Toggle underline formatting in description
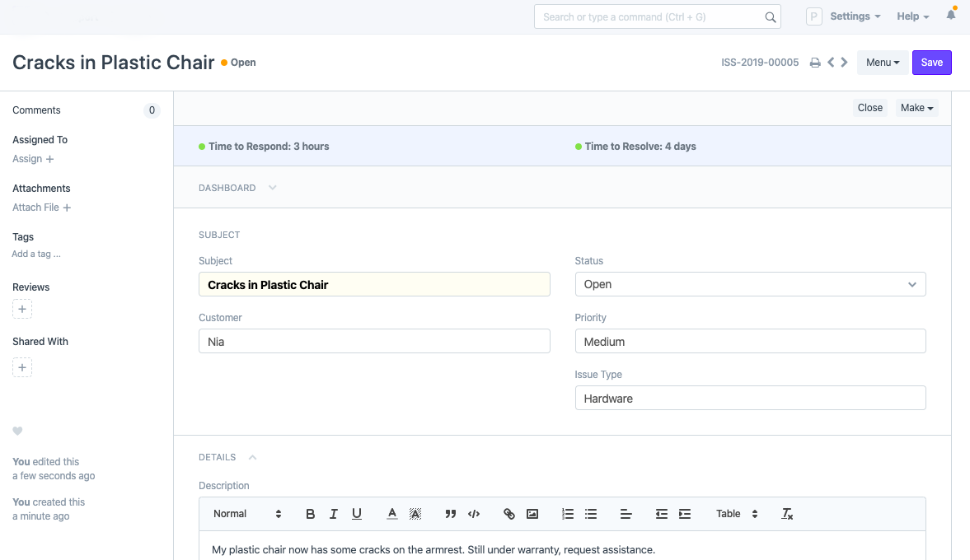Viewport: 970px width, 560px height. tap(357, 514)
